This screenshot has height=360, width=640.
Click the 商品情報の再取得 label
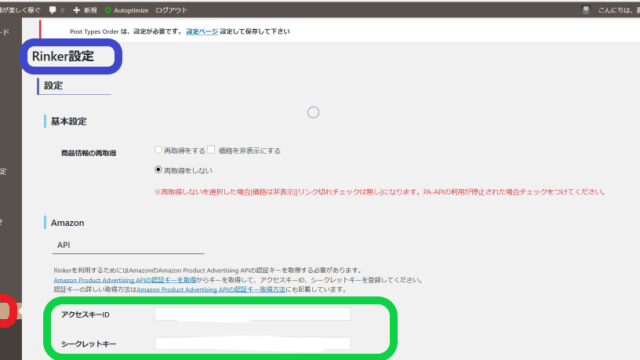89,153
